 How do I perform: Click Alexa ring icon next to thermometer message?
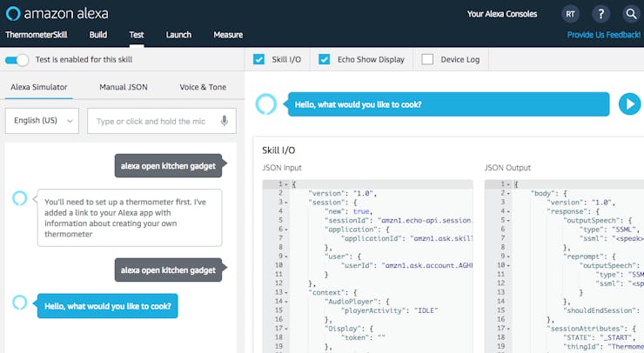pos(19,198)
